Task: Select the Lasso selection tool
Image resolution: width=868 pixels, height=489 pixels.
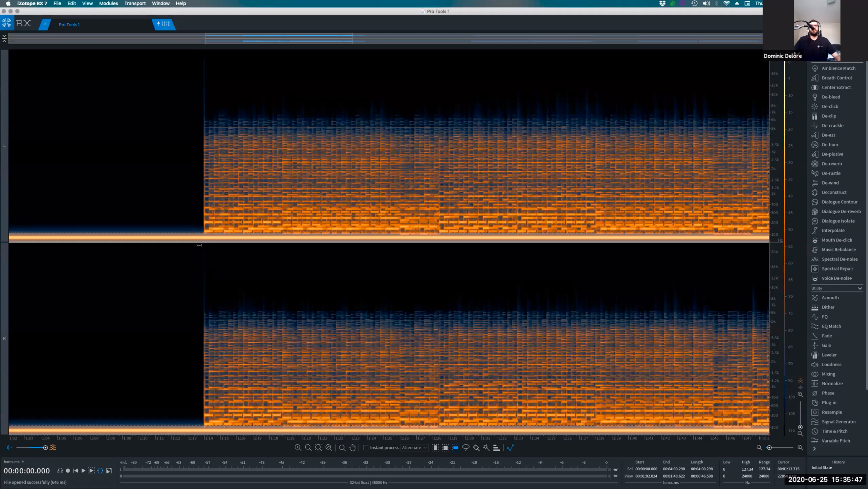Action: point(466,447)
